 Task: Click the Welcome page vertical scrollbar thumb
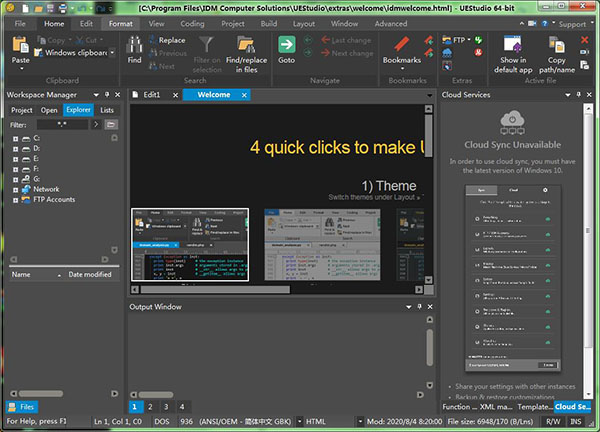(x=429, y=135)
